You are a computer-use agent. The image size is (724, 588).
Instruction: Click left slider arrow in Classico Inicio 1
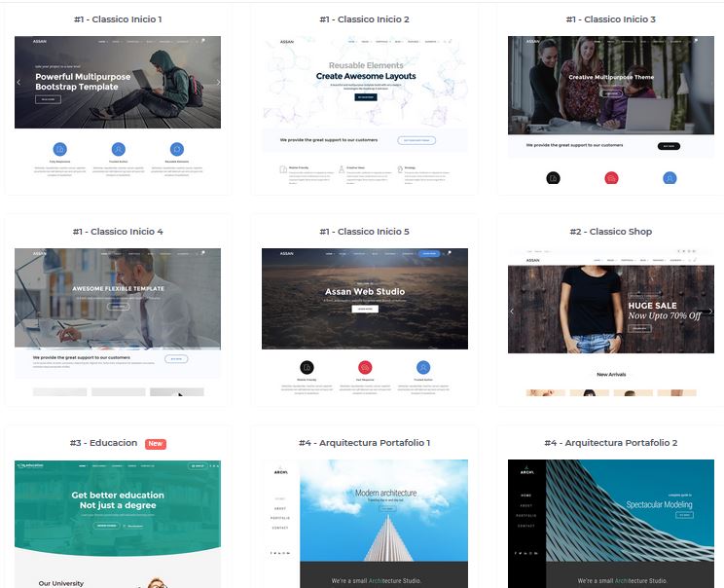click(18, 83)
